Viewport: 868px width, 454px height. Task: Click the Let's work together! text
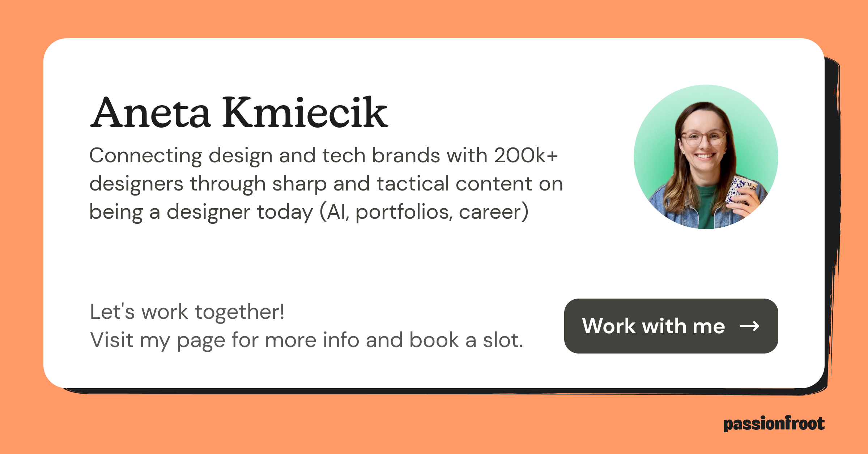click(187, 312)
